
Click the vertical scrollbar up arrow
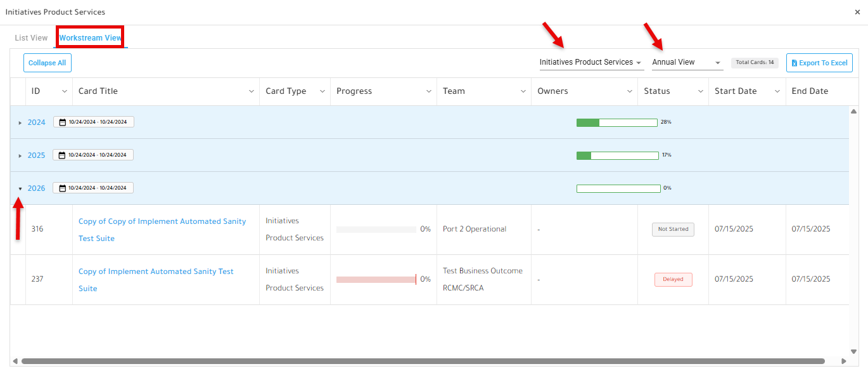pyautogui.click(x=853, y=111)
